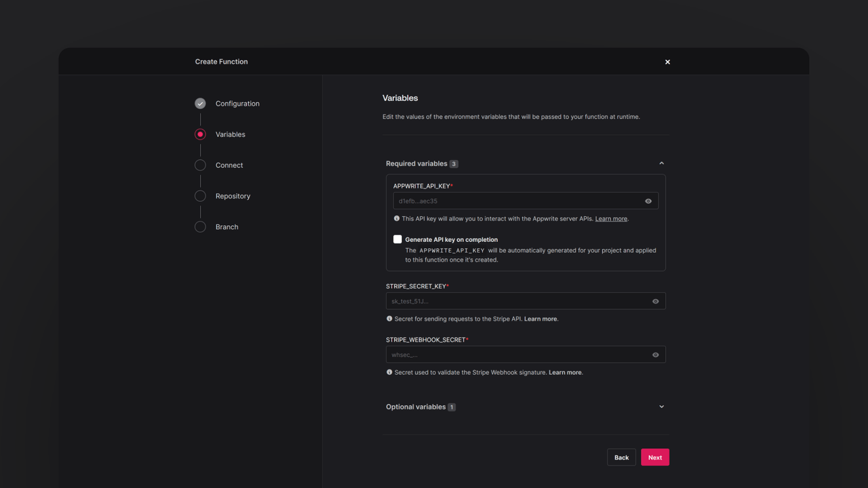This screenshot has height=488, width=868.
Task: Click the STRIPE_WEBHOOK_SECRET field label
Action: (426, 340)
